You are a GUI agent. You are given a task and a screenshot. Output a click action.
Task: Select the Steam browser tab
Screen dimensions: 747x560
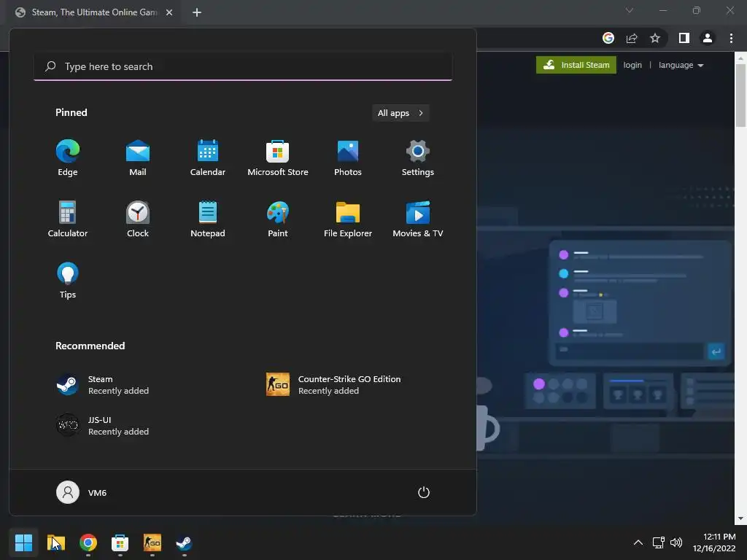[93, 12]
